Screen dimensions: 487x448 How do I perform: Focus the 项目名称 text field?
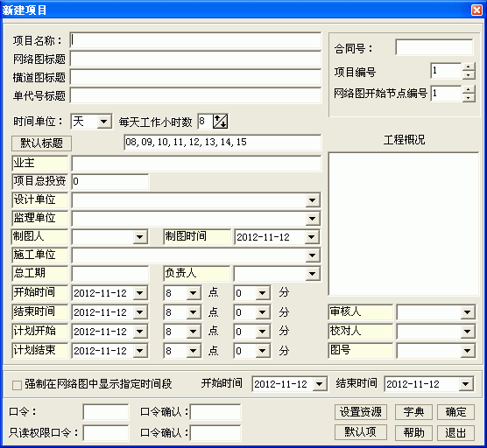(195, 40)
